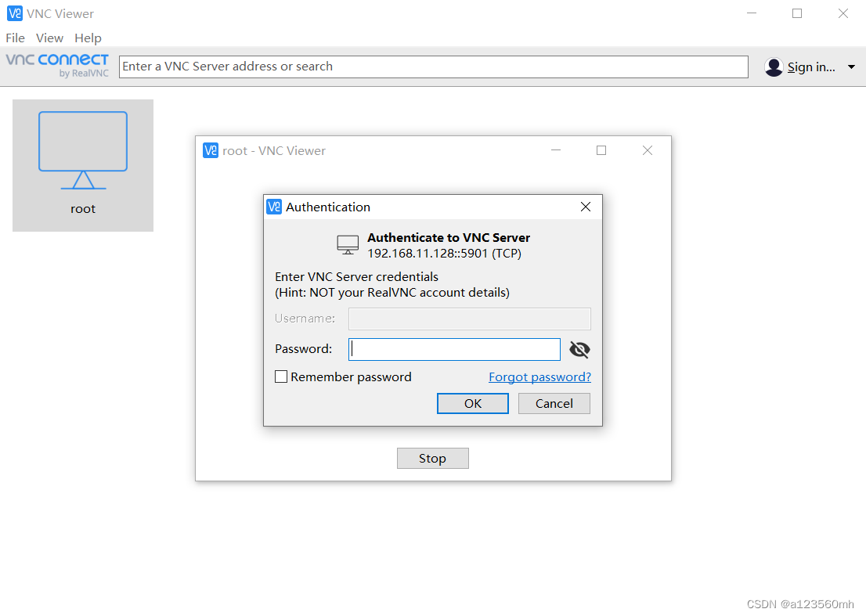Stop the connection attempt with Stop button
Viewport: 866px width, 616px height.
click(432, 458)
